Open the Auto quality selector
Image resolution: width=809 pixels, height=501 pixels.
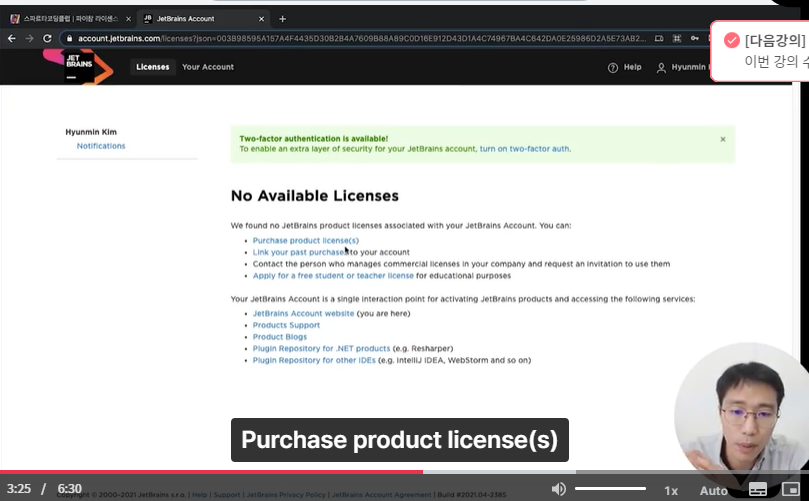point(714,490)
